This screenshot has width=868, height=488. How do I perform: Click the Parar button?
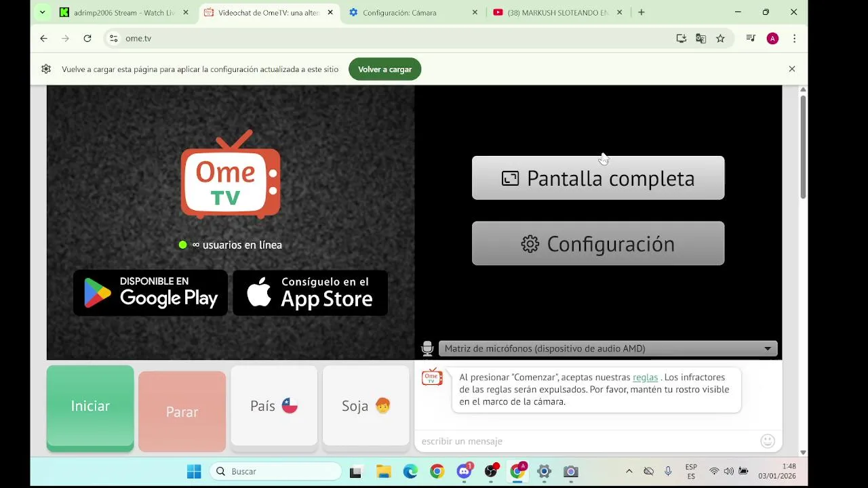(x=182, y=411)
